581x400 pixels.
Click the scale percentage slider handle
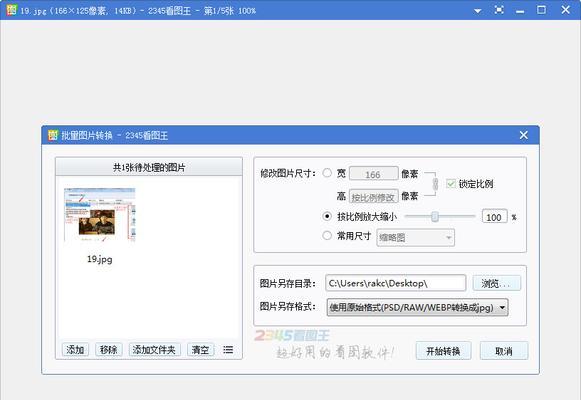tap(435, 217)
